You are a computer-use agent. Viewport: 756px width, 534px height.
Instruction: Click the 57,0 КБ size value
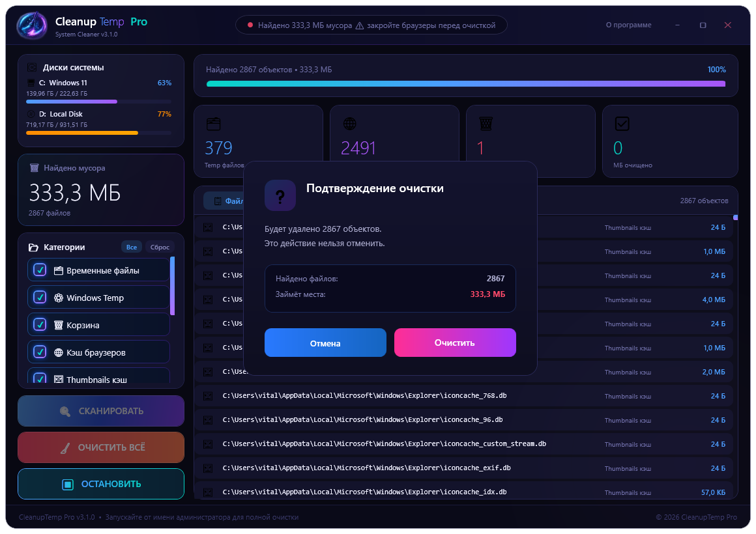[x=713, y=492]
